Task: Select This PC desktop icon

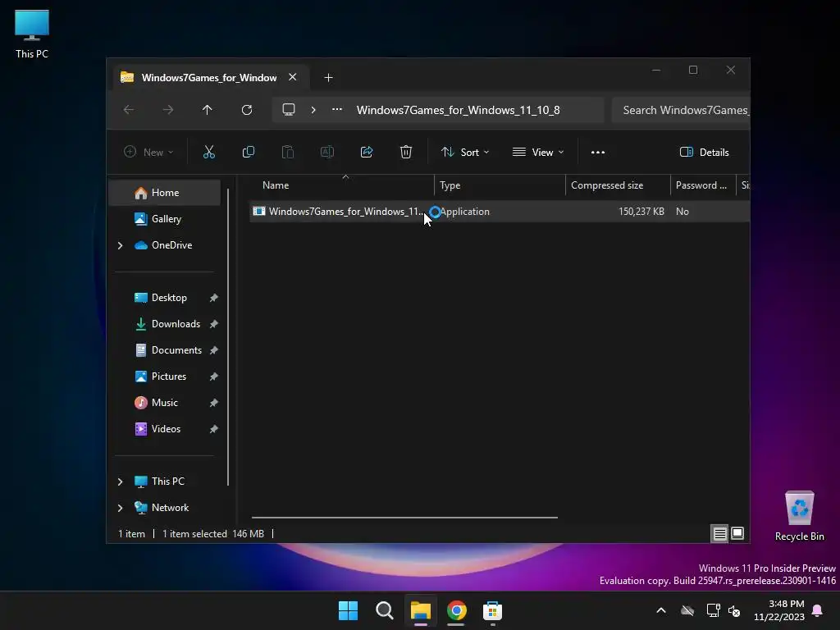Action: tap(32, 34)
